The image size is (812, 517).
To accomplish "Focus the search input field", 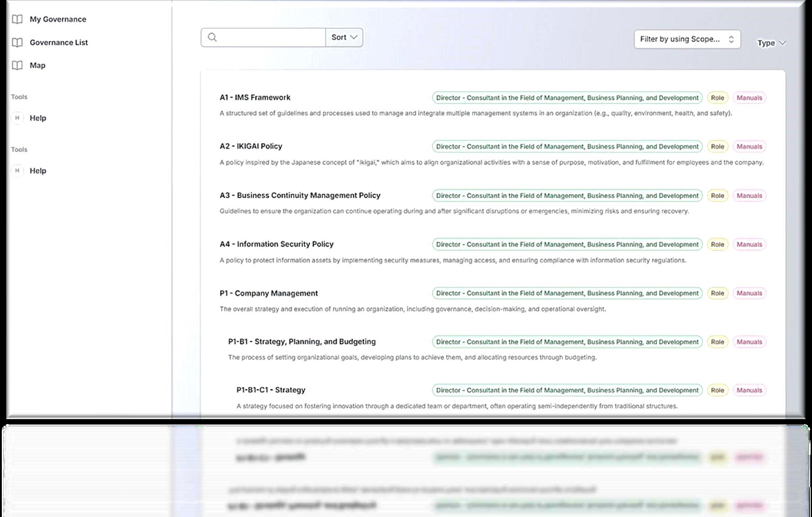I will pos(263,37).
